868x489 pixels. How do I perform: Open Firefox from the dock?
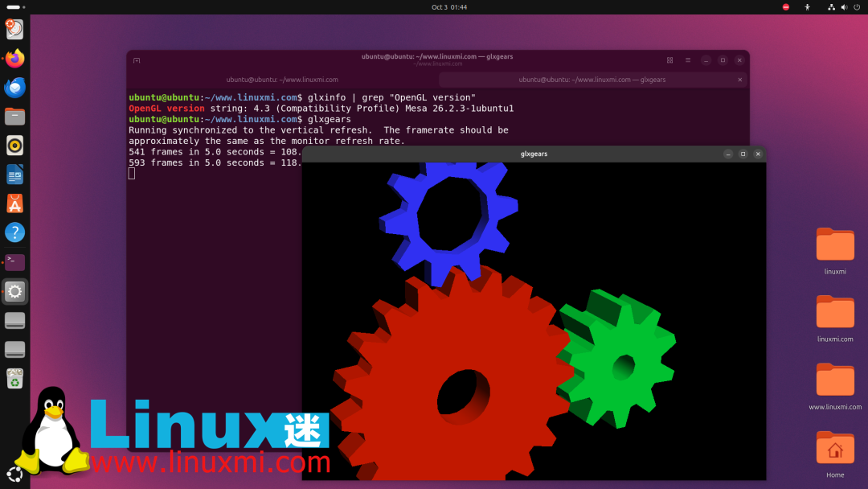(15, 58)
